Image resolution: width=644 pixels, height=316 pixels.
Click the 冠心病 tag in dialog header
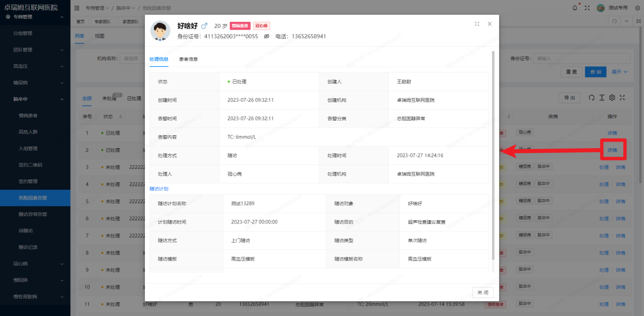pos(261,26)
